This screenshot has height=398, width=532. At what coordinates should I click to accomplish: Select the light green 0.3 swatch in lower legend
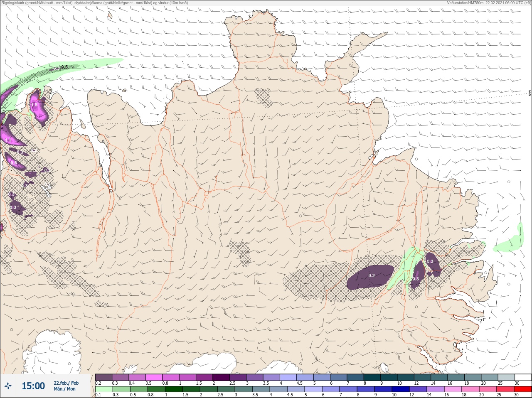coord(121,390)
